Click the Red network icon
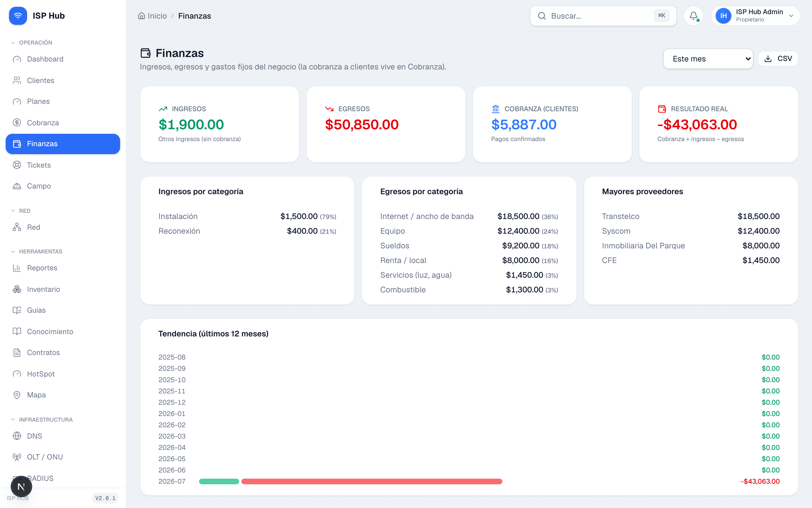 coord(17,227)
